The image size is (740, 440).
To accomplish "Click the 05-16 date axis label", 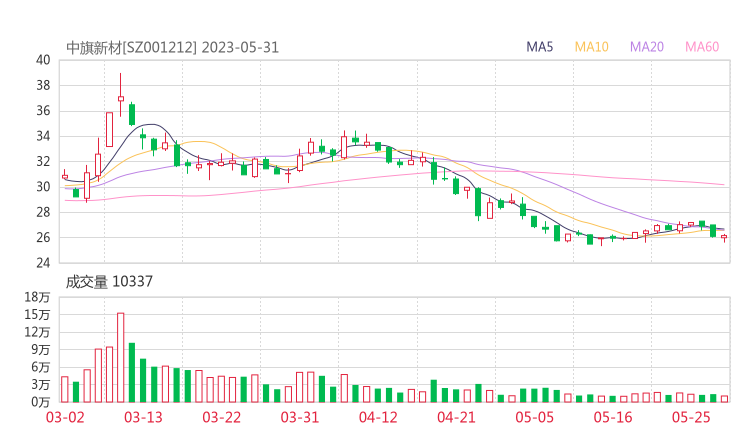I will (x=613, y=417).
